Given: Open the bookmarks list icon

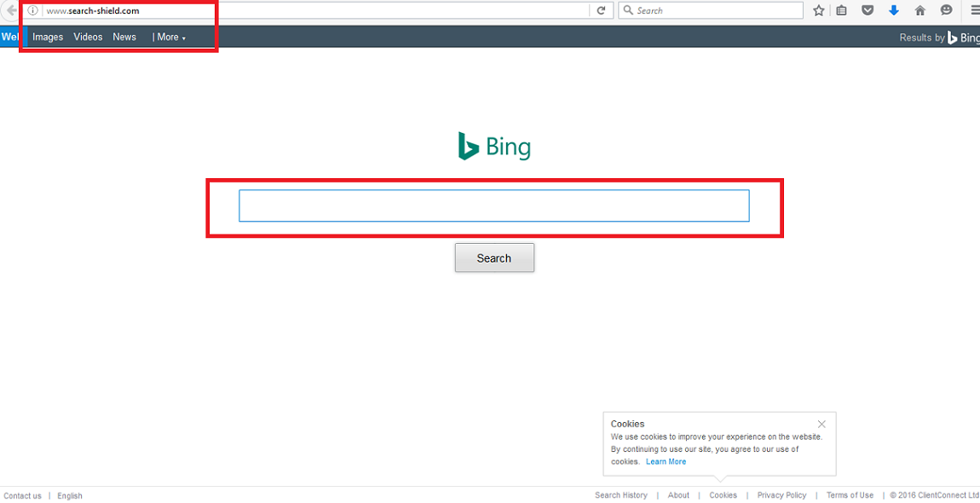Looking at the screenshot, I should (x=842, y=11).
